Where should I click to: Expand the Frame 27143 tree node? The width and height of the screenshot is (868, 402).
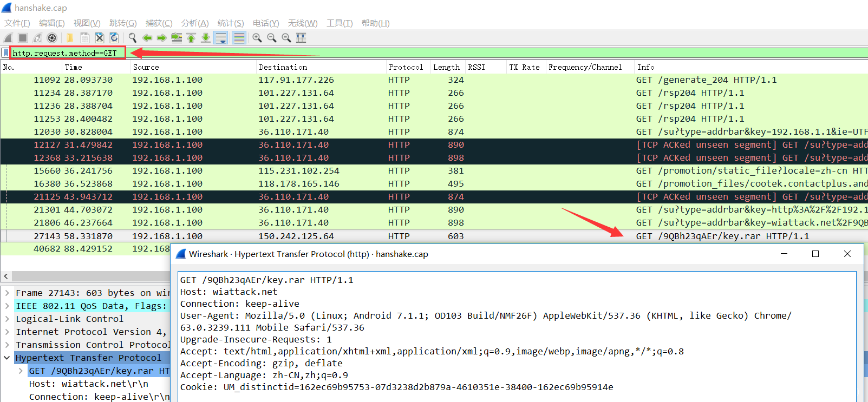click(7, 293)
